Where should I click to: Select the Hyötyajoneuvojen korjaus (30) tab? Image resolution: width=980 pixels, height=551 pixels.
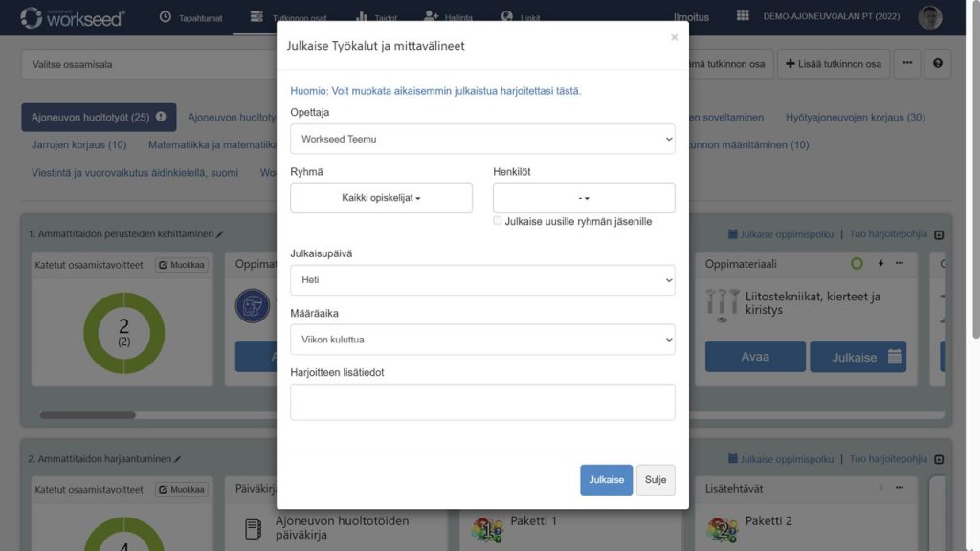click(x=855, y=118)
